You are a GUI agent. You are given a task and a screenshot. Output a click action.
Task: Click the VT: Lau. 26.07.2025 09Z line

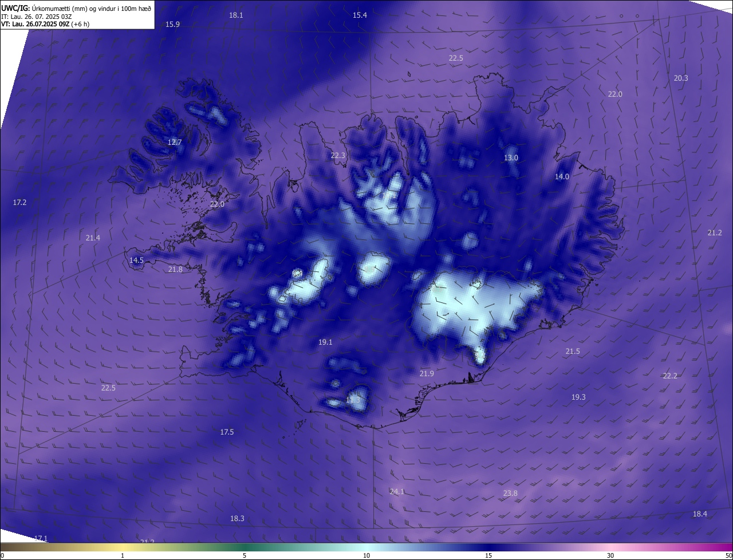[x=45, y=24]
